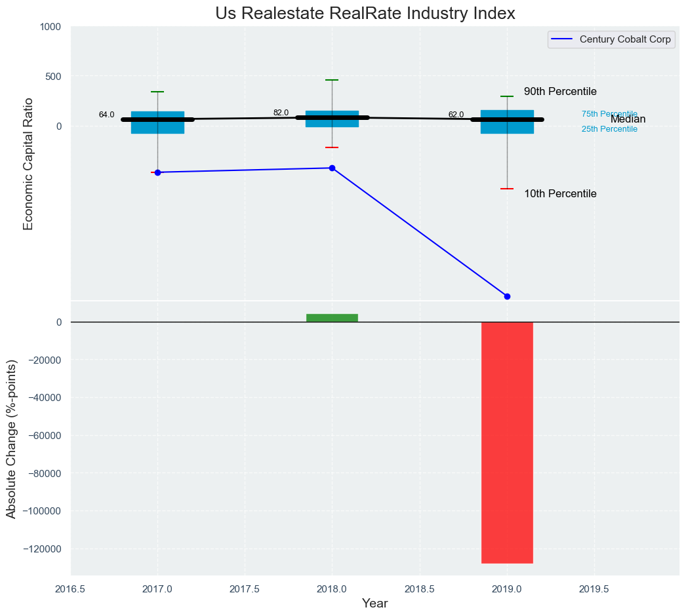686x616 pixels.
Task: Click the x-axis tick '2017.5'
Action: point(245,589)
